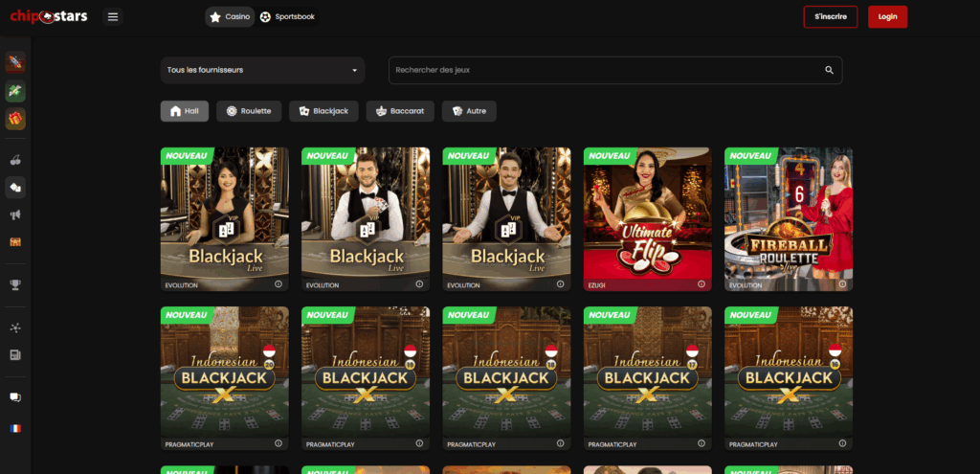
Task: Open the green cash icon in the sidebar
Action: 15,91
